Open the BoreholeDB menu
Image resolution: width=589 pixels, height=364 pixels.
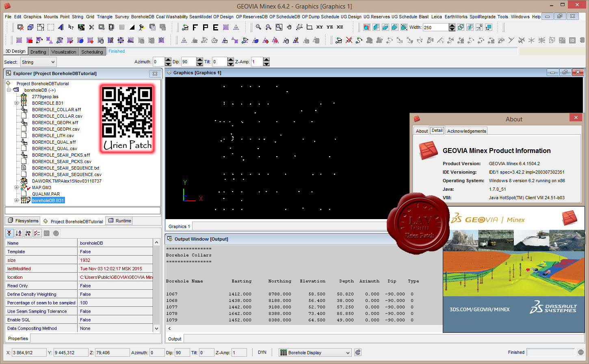point(143,17)
